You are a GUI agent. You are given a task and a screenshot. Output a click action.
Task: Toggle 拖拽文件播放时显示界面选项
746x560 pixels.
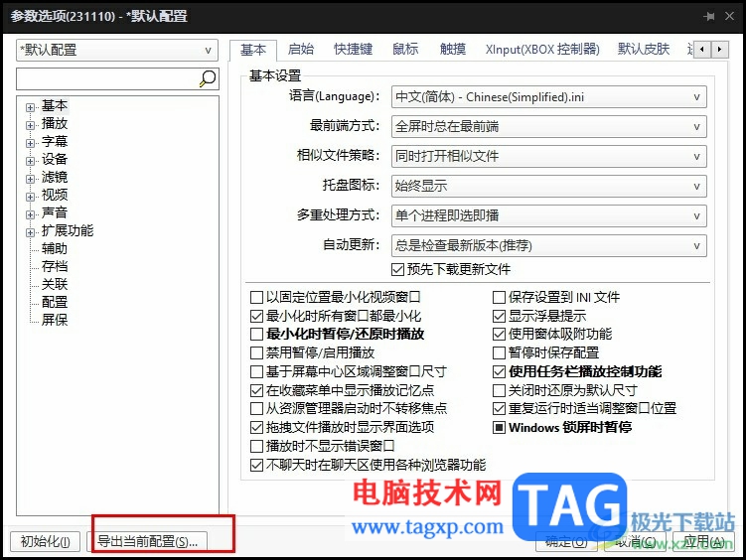click(x=256, y=427)
